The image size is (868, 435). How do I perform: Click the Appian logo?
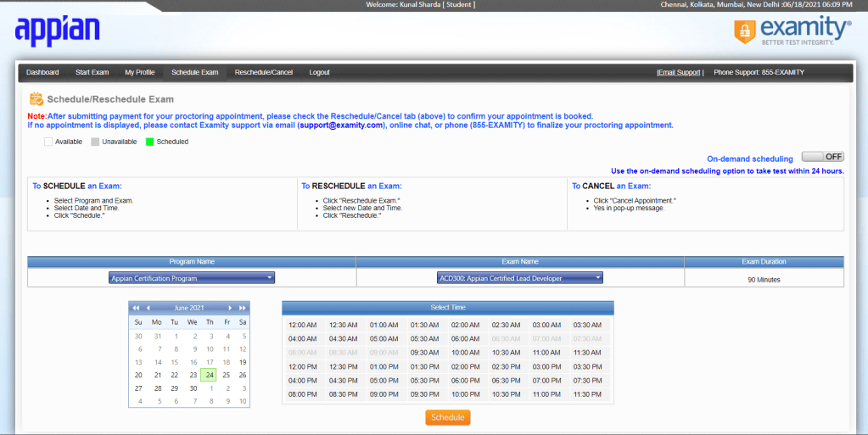pyautogui.click(x=57, y=31)
